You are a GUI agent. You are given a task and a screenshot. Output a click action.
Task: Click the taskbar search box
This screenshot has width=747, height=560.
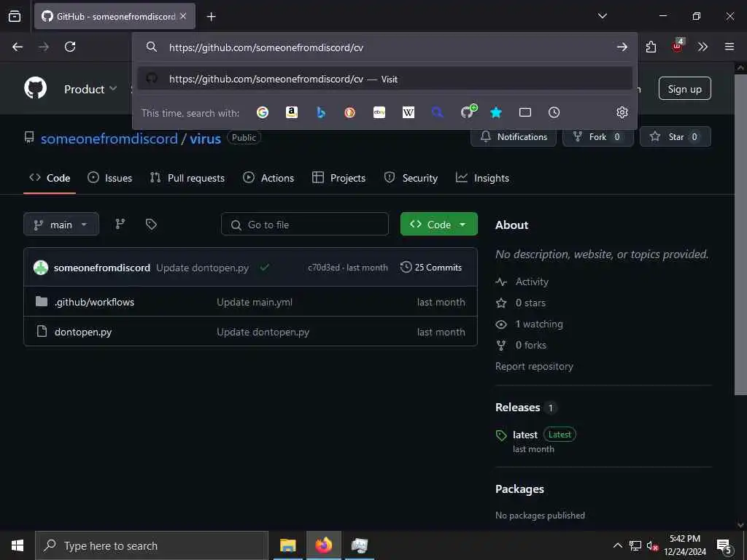pyautogui.click(x=152, y=545)
